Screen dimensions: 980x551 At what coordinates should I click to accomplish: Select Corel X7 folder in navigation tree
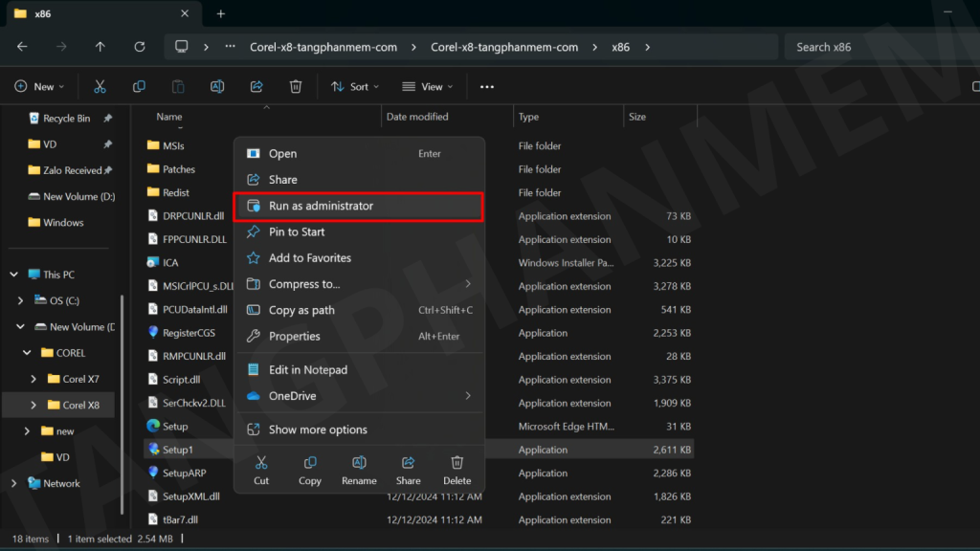point(80,379)
